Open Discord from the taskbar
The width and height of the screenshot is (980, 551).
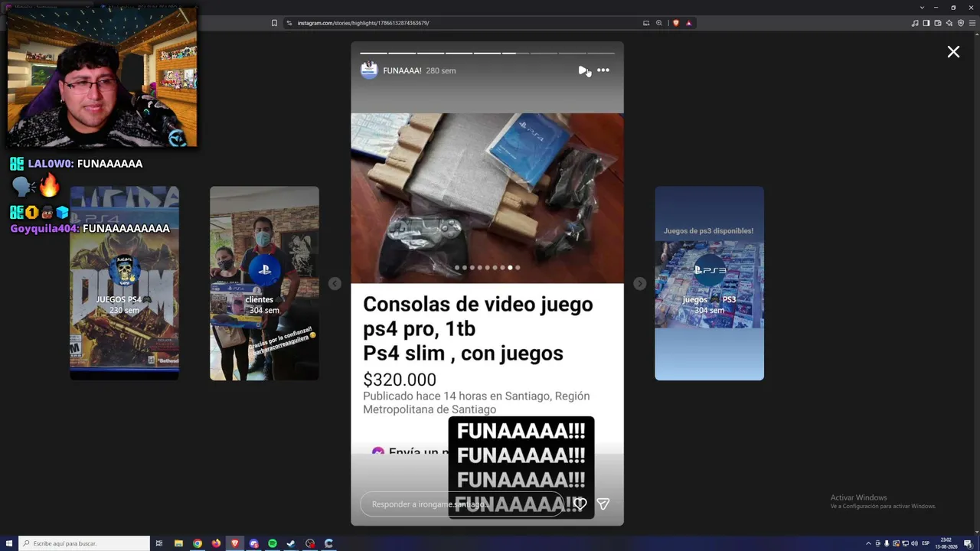(253, 543)
